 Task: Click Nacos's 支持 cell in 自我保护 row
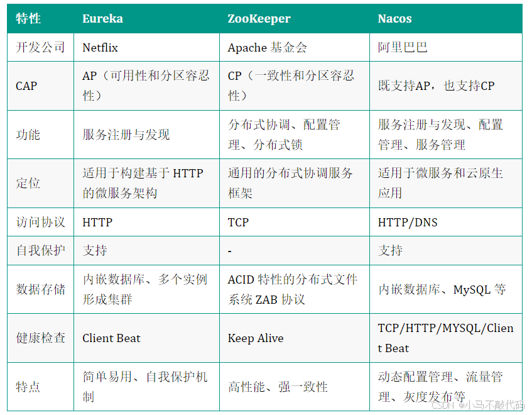click(x=446, y=251)
